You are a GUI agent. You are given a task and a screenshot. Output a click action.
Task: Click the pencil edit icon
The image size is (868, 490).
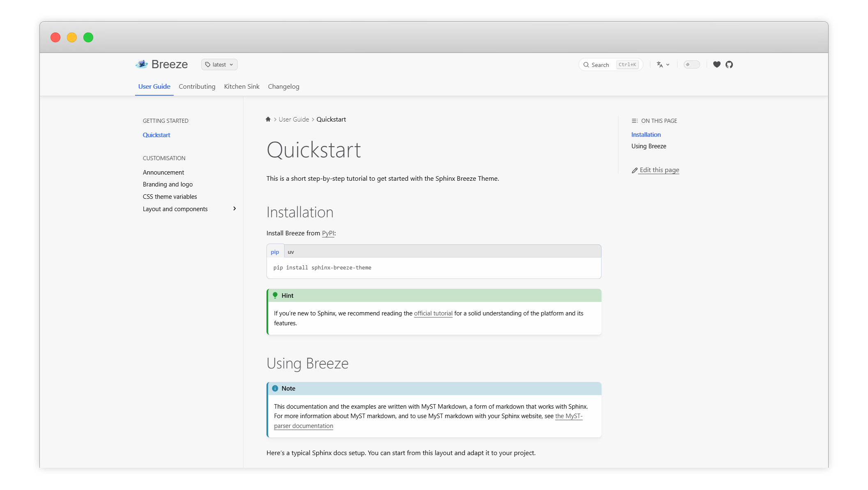pyautogui.click(x=634, y=170)
